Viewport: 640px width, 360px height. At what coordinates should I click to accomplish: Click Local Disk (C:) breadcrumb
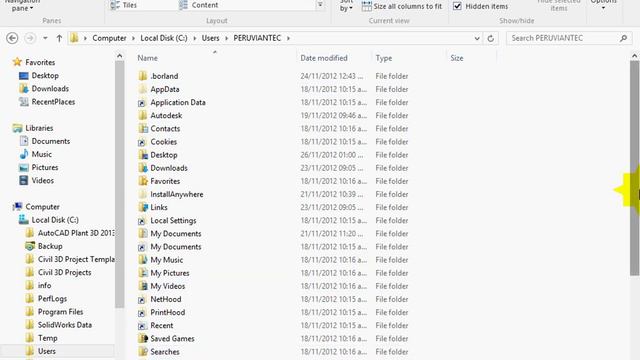coord(164,38)
